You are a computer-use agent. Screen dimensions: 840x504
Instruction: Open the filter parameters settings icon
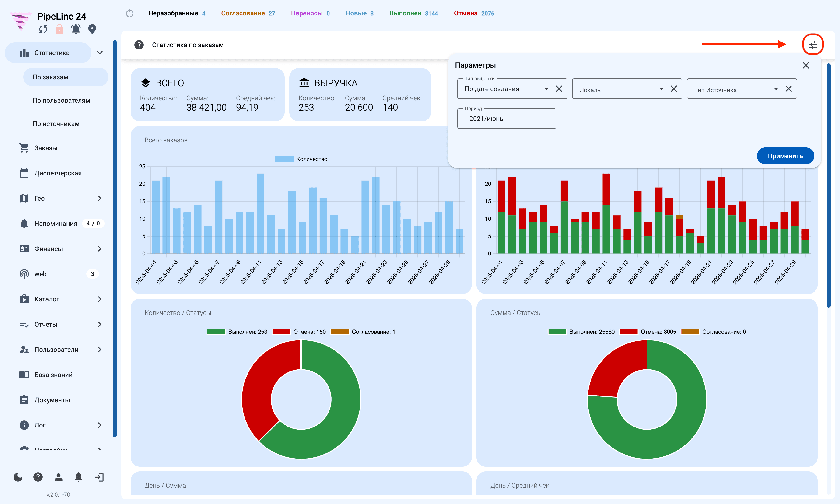coord(812,45)
